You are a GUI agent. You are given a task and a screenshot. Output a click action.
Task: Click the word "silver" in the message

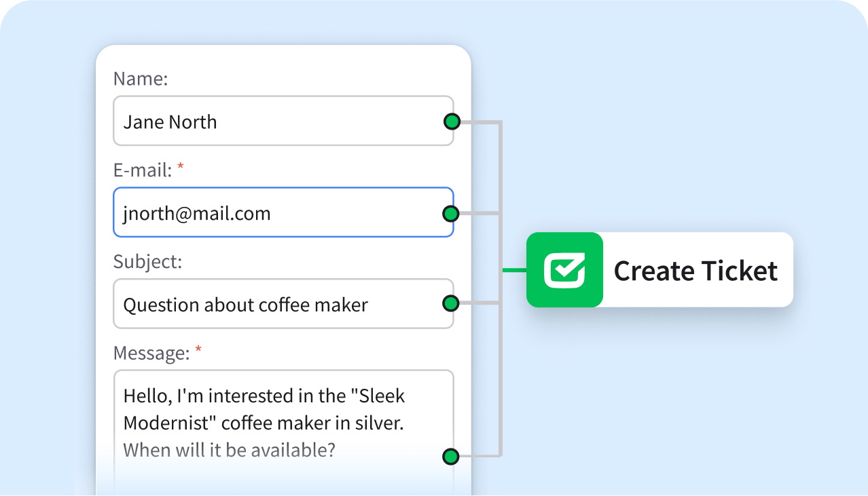point(378,423)
